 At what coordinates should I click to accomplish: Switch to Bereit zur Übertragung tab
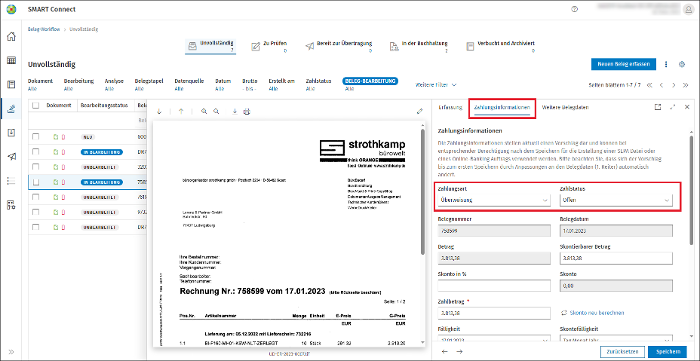[339, 46]
